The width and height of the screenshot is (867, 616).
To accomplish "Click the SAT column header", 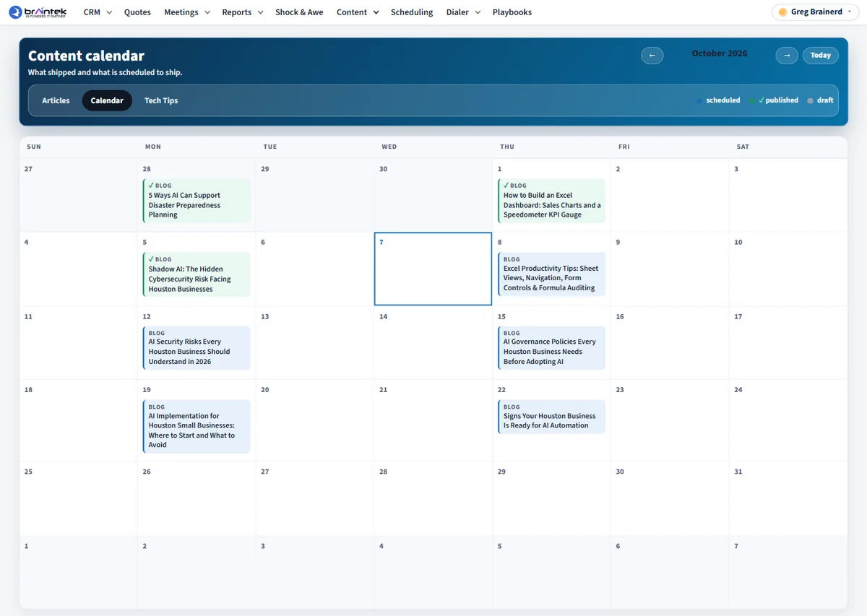I will (x=743, y=147).
